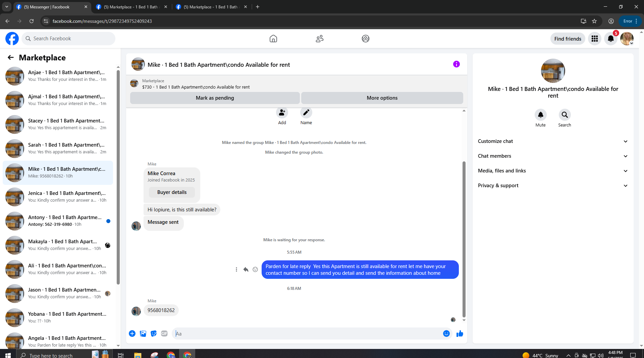
Task: Open more message actions plus icon
Action: (132, 334)
